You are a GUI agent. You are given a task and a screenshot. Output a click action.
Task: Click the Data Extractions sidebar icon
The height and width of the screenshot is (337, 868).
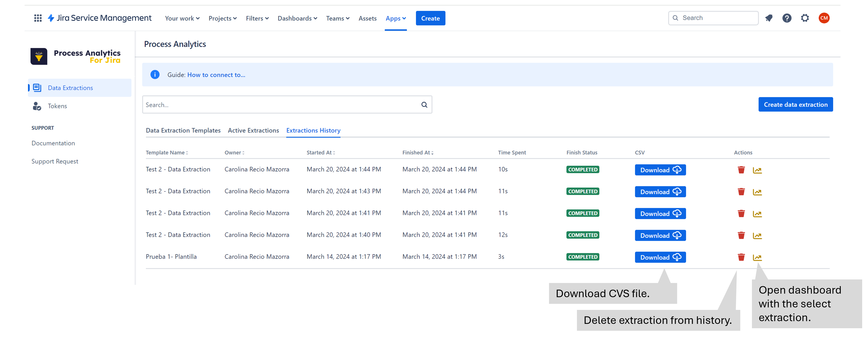[x=37, y=88]
